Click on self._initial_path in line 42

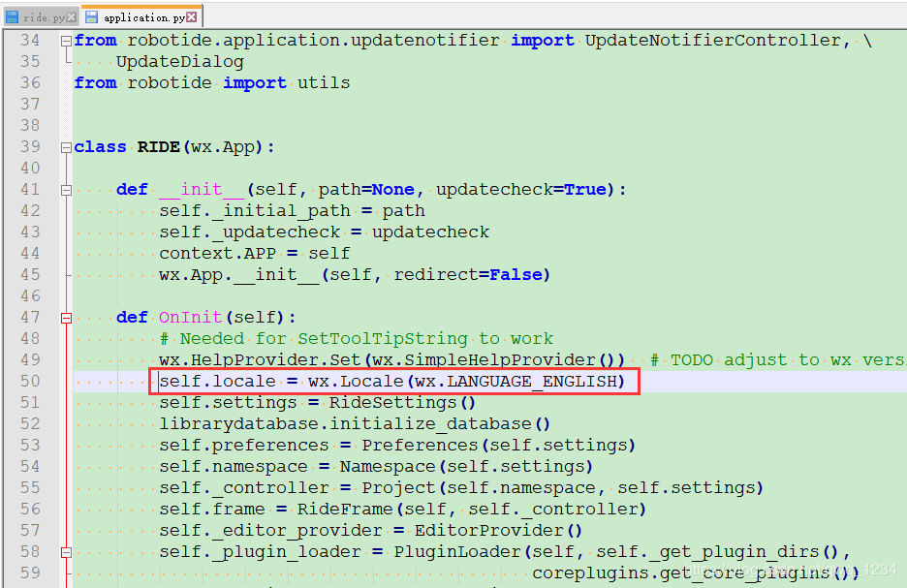click(x=255, y=211)
